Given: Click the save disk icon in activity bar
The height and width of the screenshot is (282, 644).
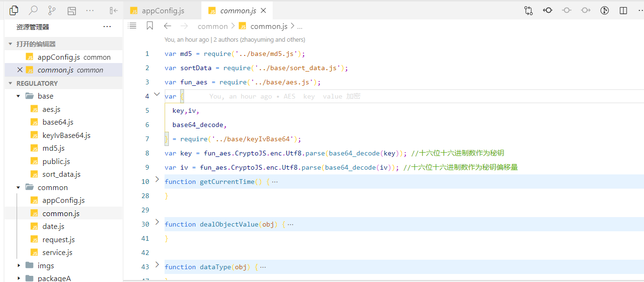Looking at the screenshot, I should [72, 10].
